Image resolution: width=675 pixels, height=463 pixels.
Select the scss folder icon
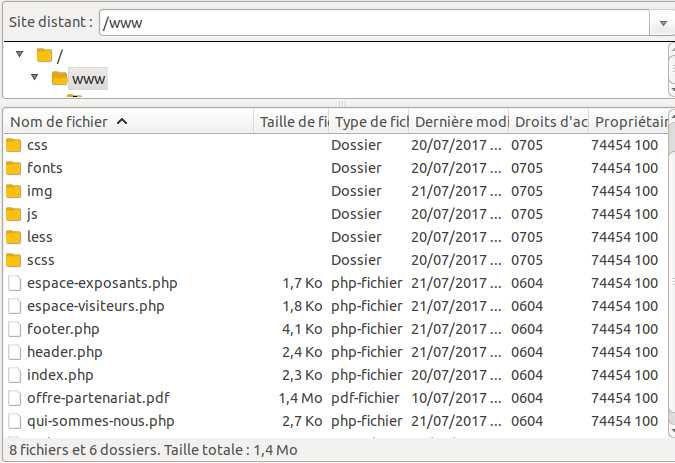tap(13, 260)
